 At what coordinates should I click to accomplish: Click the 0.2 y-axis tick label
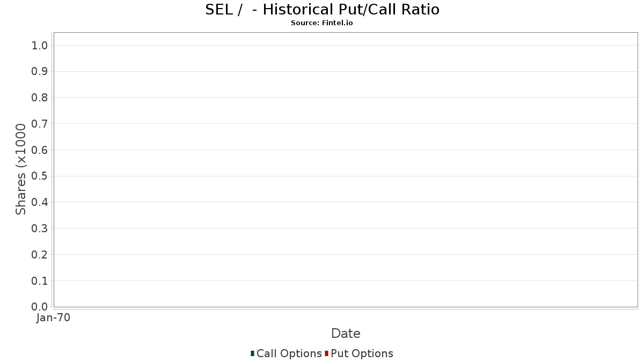[40, 255]
